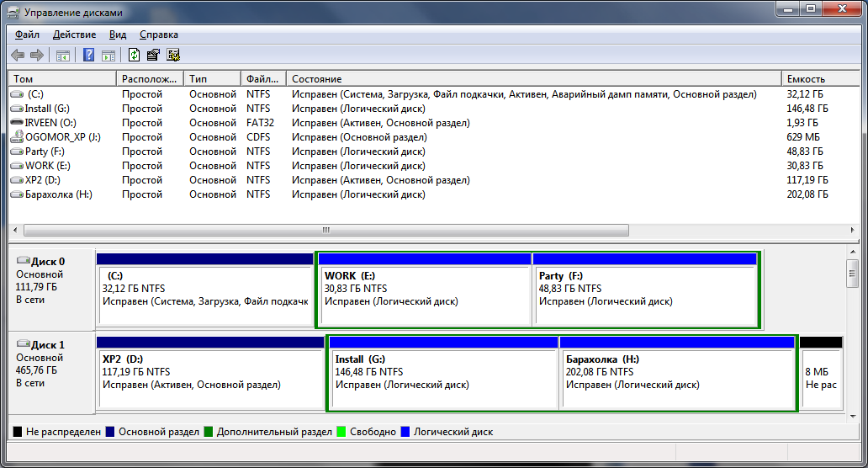Viewport: 868px width, 468px height.
Task: Click the 8 МБ unallocated space block
Action: pos(820,379)
